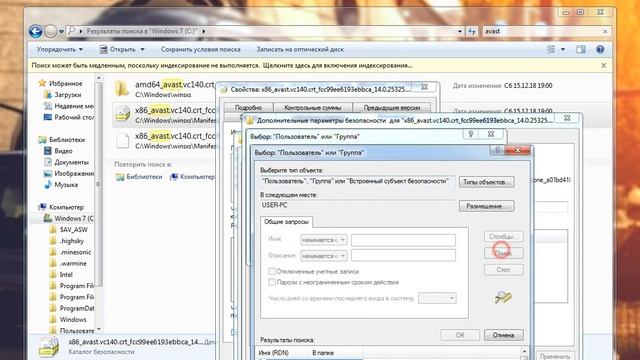Open the ProgramData folder in the tree
This screenshot has height=360, width=640.
[x=71, y=309]
